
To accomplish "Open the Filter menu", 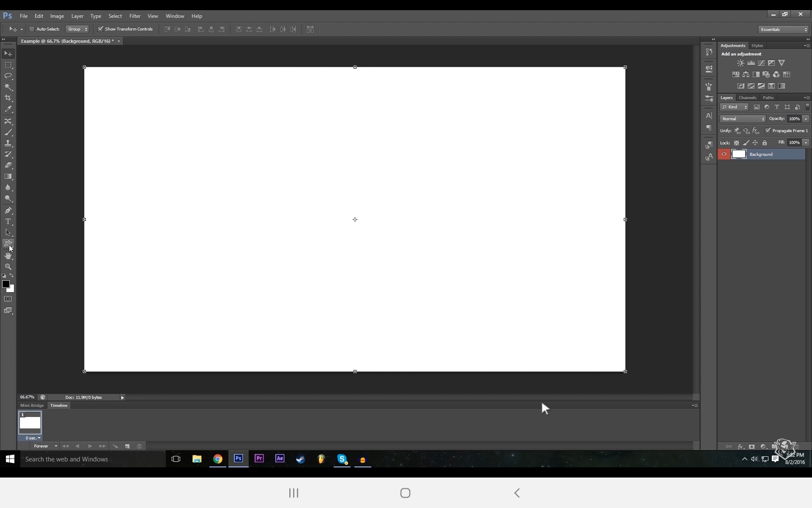I will [135, 16].
